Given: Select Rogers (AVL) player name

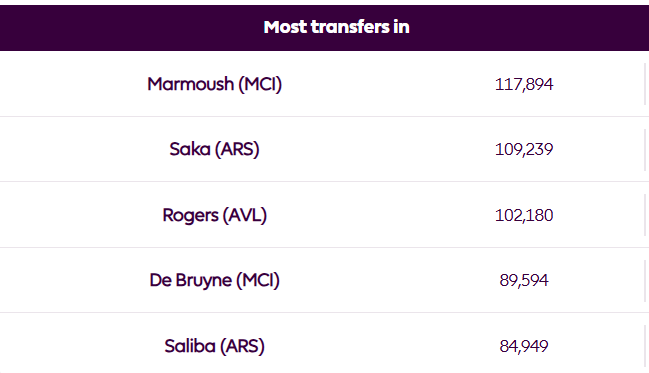Looking at the screenshot, I should click(214, 215).
